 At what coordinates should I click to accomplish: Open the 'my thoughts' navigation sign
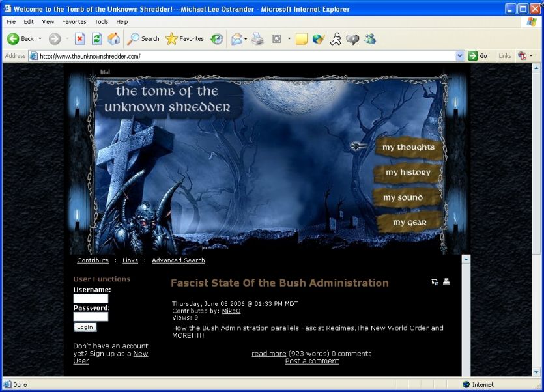(408, 147)
